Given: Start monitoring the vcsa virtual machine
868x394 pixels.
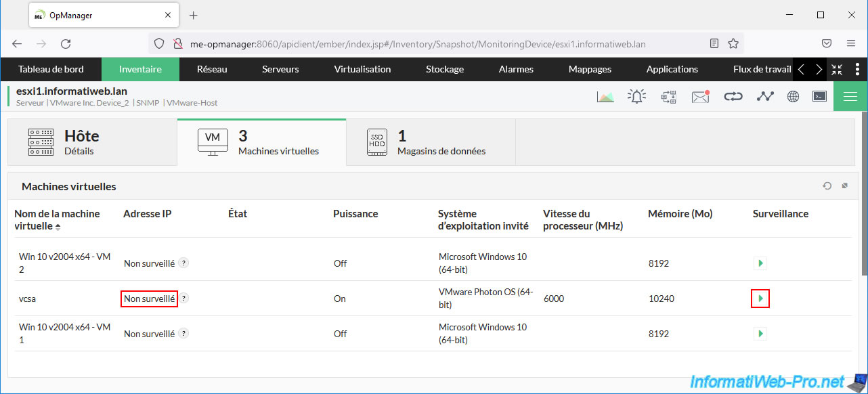Looking at the screenshot, I should pyautogui.click(x=760, y=299).
